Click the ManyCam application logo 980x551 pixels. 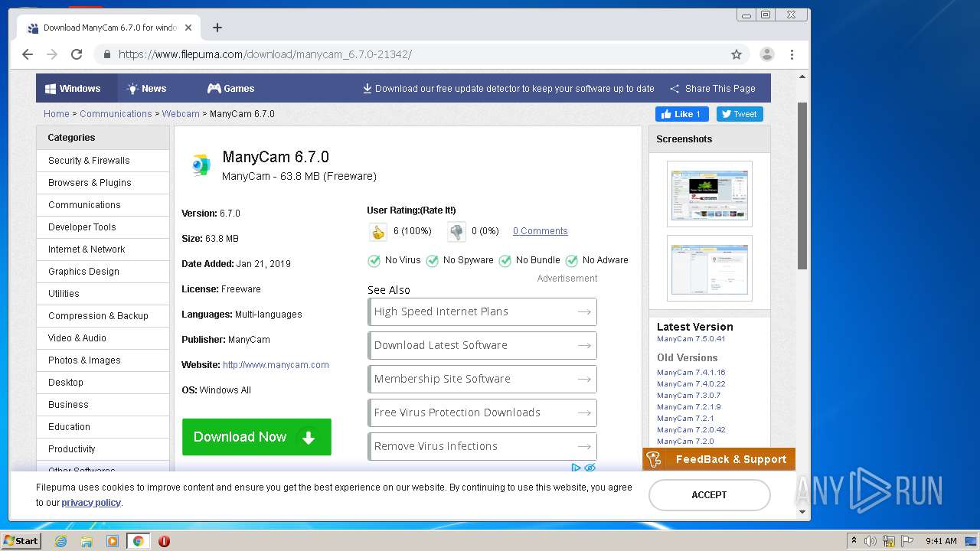click(x=201, y=165)
